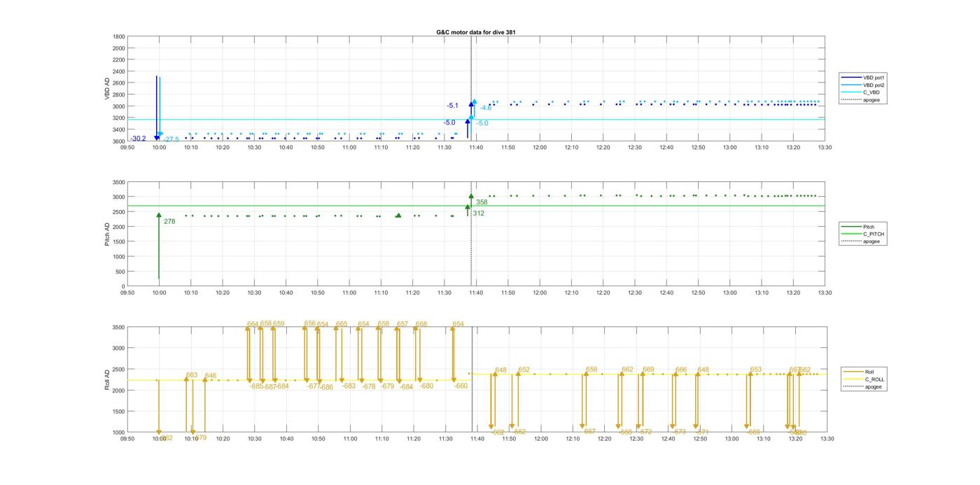Click the '500' tick on the Pitch axis

120,272
